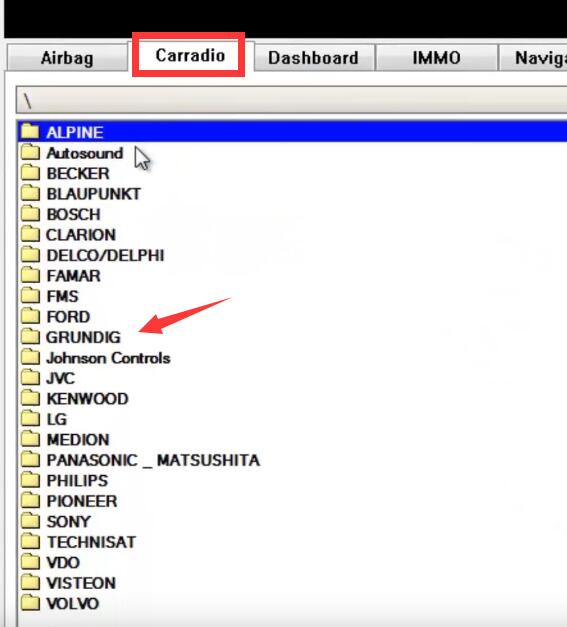Select the BLAUPUNKT folder icon

click(x=30, y=193)
